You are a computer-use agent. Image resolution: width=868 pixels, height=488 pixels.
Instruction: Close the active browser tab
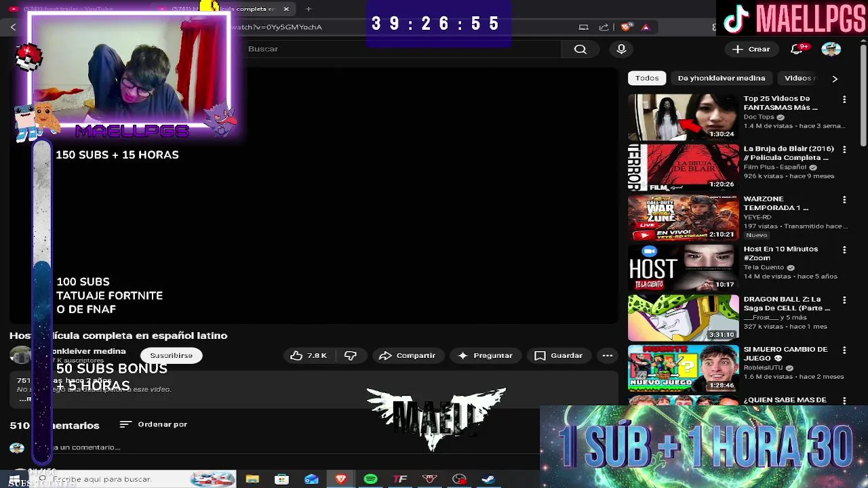tap(286, 9)
